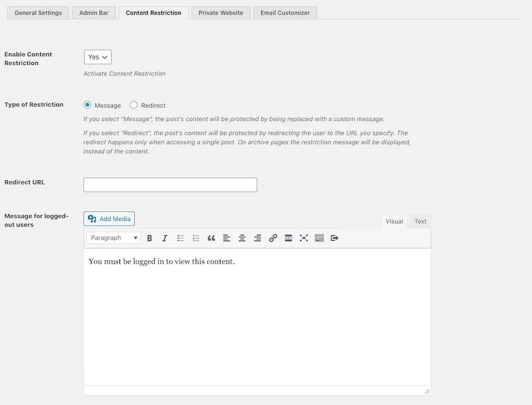Viewport: 532px width, 405px height.
Task: Toggle italic formatting in editor toolbar
Action: (x=164, y=238)
